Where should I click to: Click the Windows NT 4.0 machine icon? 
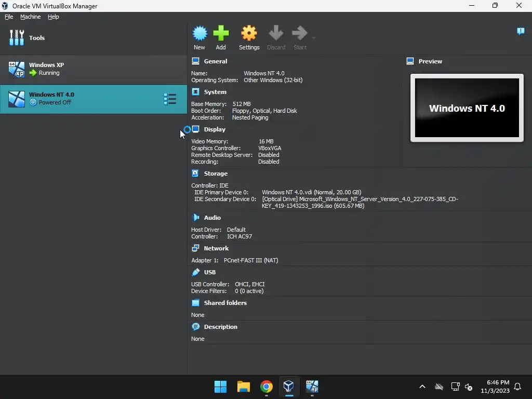17,99
